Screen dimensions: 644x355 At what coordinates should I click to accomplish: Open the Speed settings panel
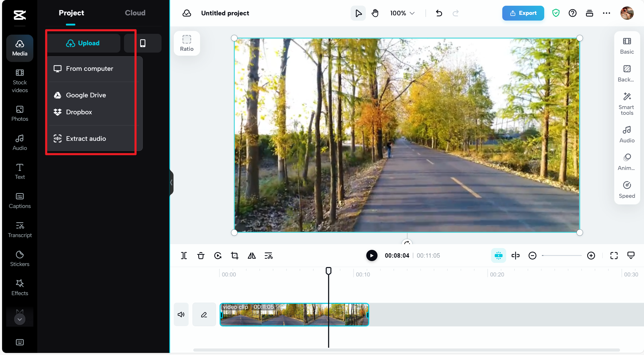627,190
